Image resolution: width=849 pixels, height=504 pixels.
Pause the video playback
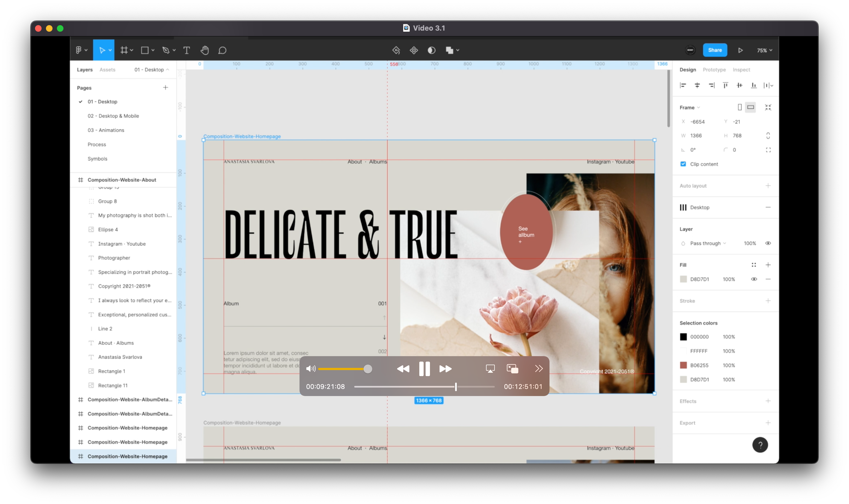424,369
